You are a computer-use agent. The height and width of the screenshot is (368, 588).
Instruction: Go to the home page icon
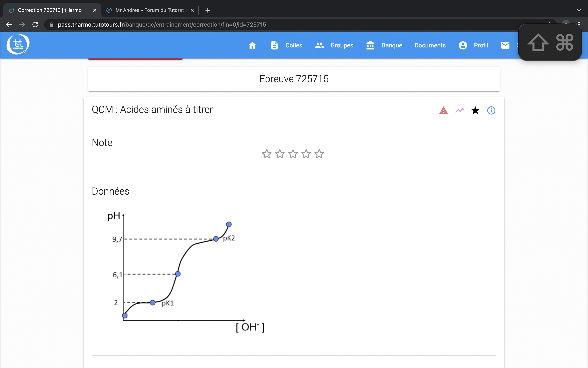[x=252, y=45]
